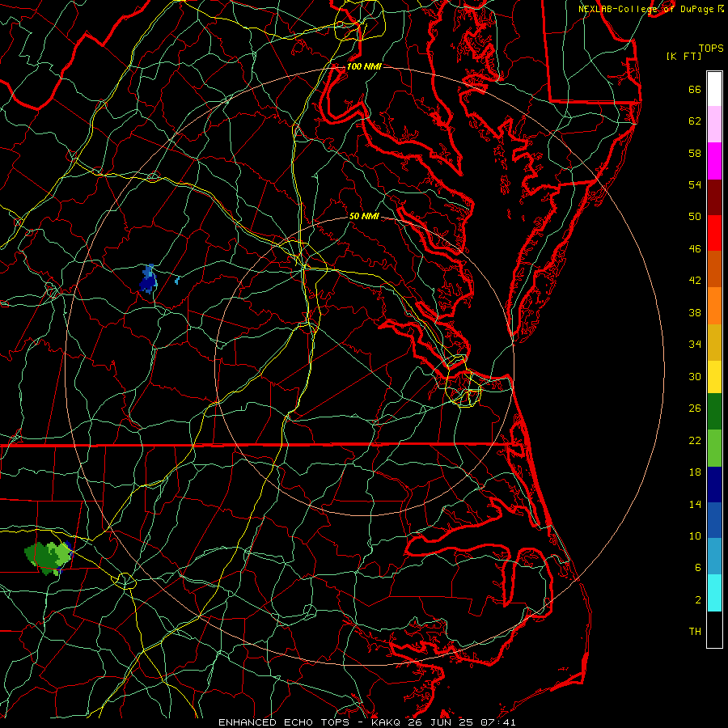Click the light pink legend swatch
The image size is (728, 728).
pos(714,125)
